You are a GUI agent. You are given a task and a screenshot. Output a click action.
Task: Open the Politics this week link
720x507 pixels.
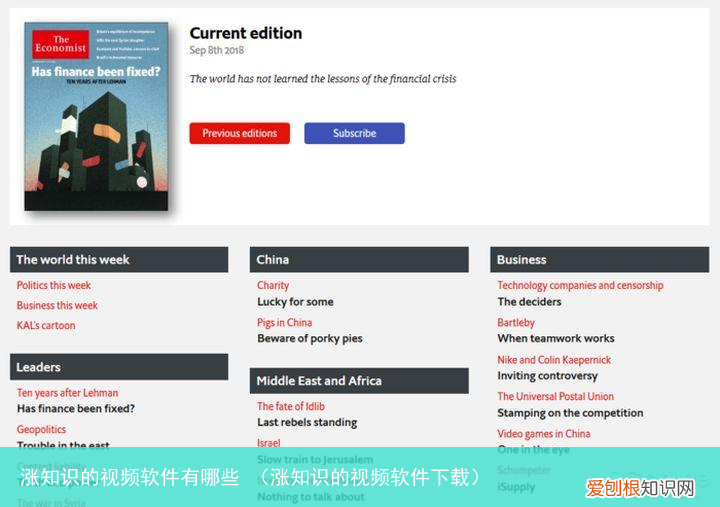tap(54, 285)
